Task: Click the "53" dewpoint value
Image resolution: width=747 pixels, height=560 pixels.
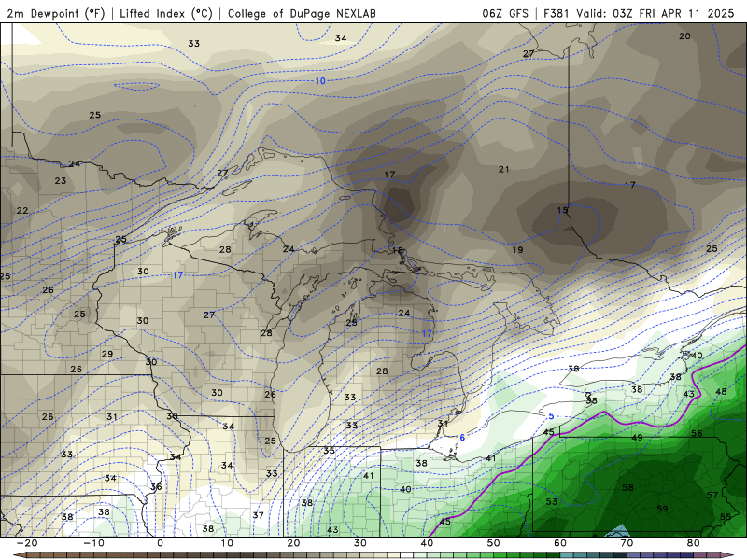Action: tap(552, 501)
